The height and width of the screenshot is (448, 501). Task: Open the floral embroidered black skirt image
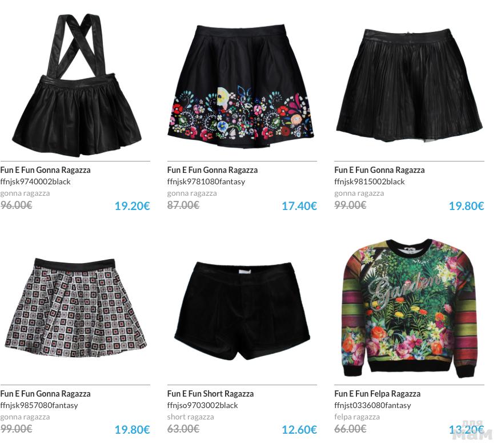point(241,86)
